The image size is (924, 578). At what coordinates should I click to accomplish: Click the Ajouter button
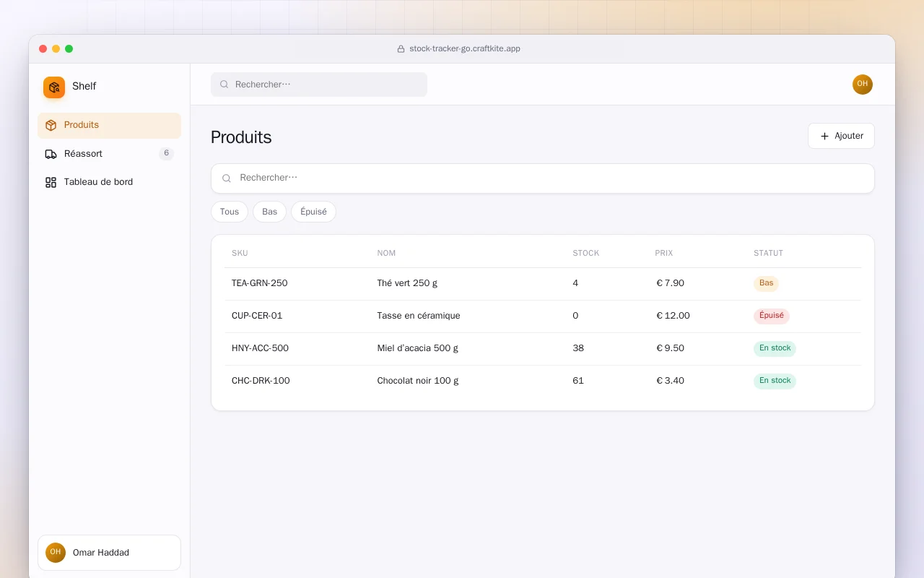click(x=841, y=136)
